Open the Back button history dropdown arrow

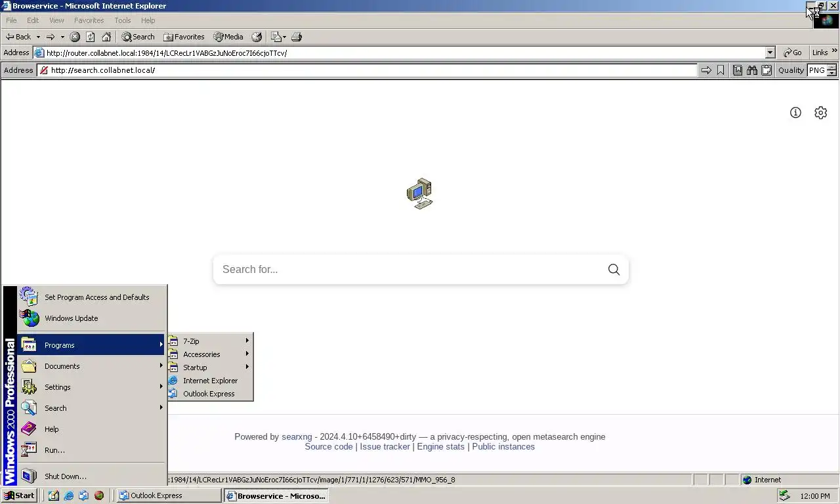(38, 37)
